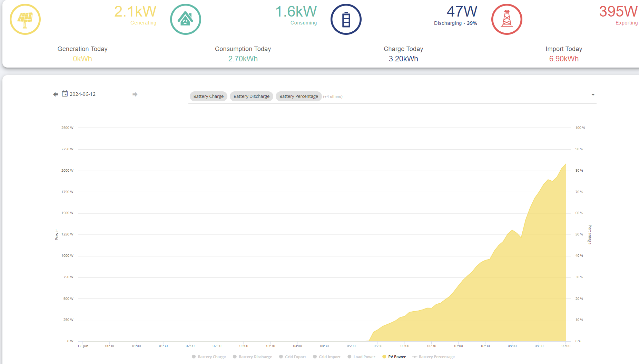Click the 'Import Today' label
The height and width of the screenshot is (364, 639).
coord(564,49)
